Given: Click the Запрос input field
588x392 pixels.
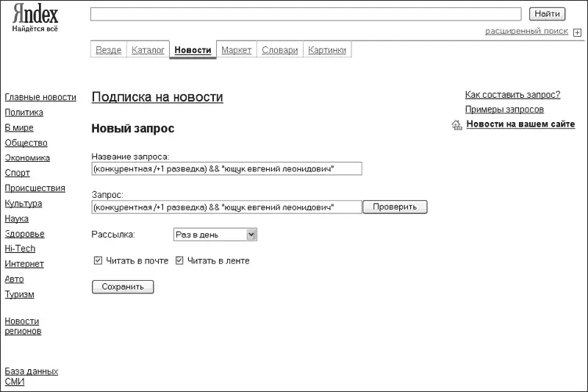Looking at the screenshot, I should coord(226,207).
